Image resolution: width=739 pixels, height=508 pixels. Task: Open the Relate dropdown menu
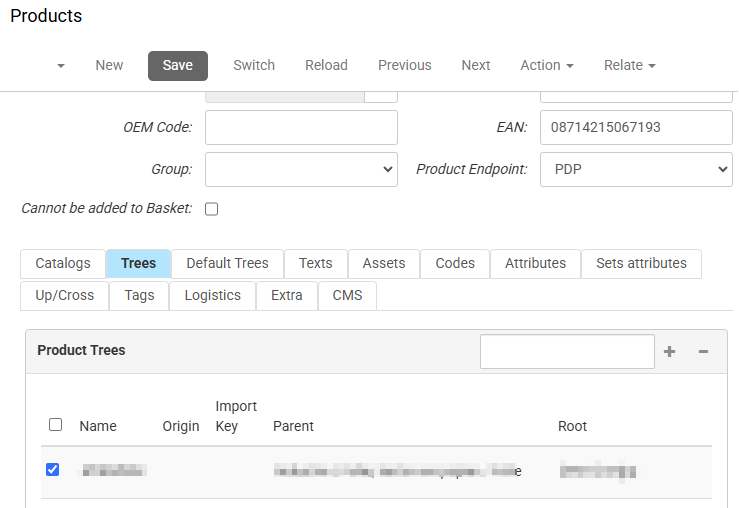click(x=629, y=65)
